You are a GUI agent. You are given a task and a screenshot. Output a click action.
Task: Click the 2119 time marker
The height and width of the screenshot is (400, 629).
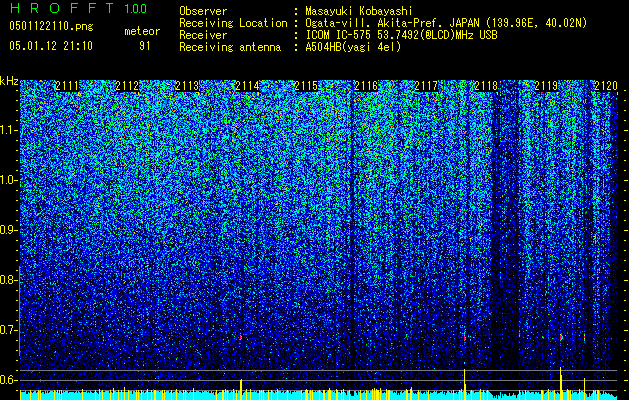[x=546, y=86]
